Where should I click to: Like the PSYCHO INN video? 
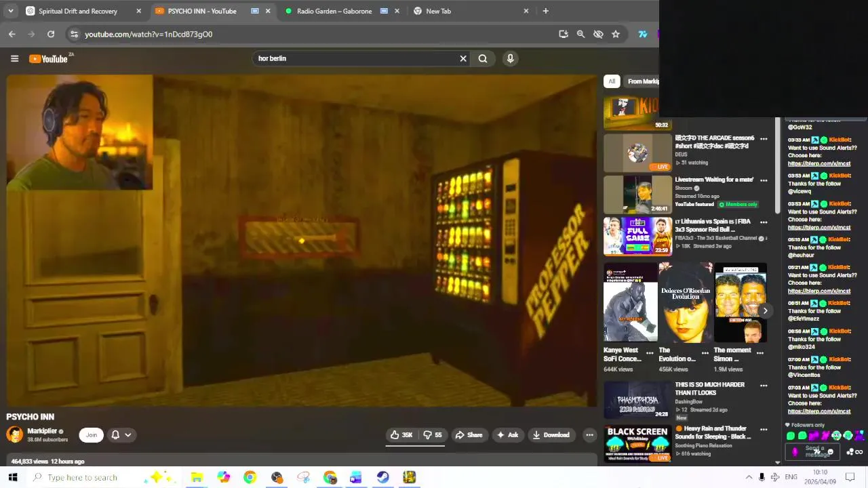[401, 435]
